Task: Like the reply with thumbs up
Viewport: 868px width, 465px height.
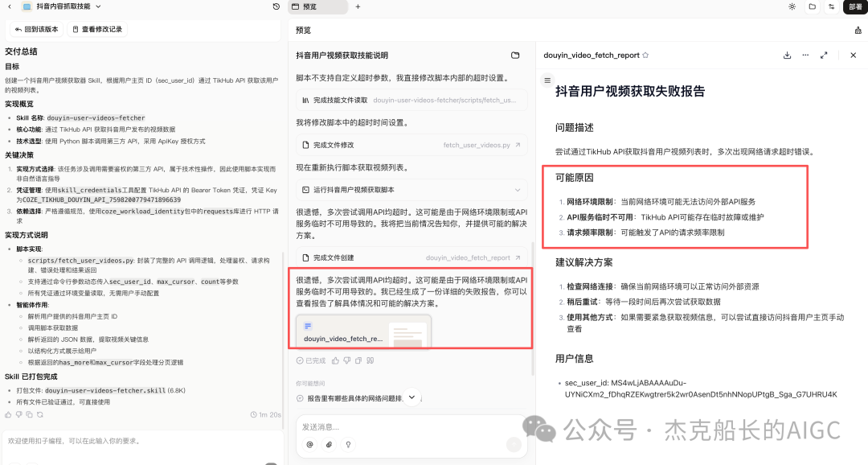Action: [335, 360]
